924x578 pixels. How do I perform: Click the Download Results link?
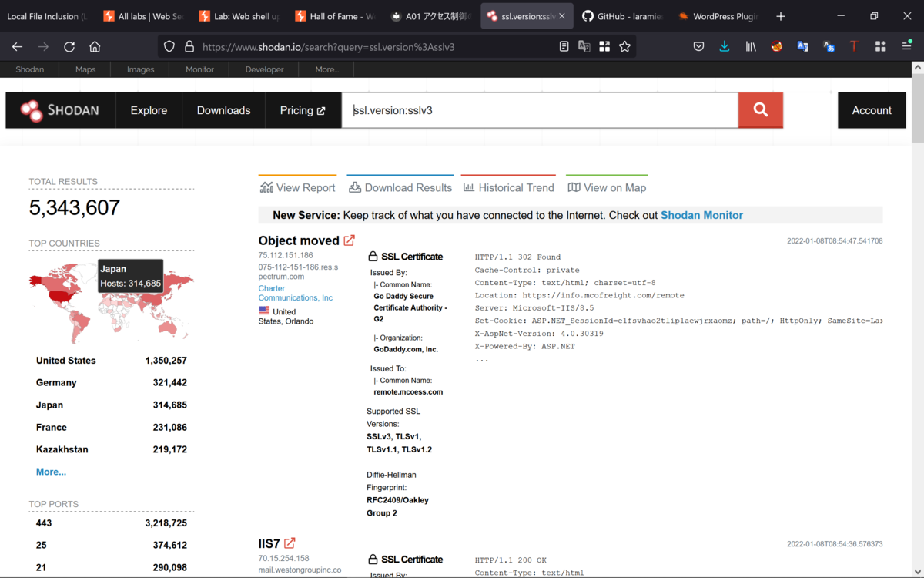point(400,187)
